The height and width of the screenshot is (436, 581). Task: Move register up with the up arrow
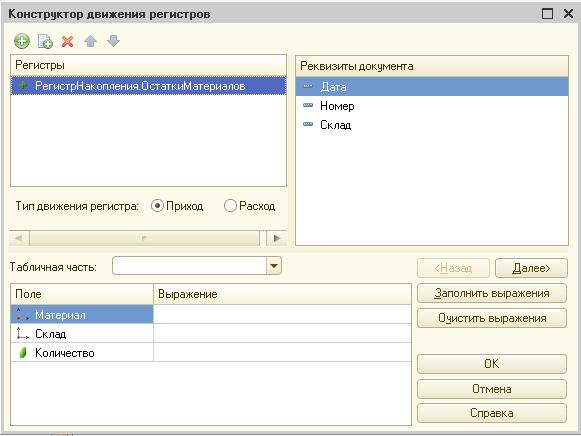pyautogui.click(x=90, y=41)
